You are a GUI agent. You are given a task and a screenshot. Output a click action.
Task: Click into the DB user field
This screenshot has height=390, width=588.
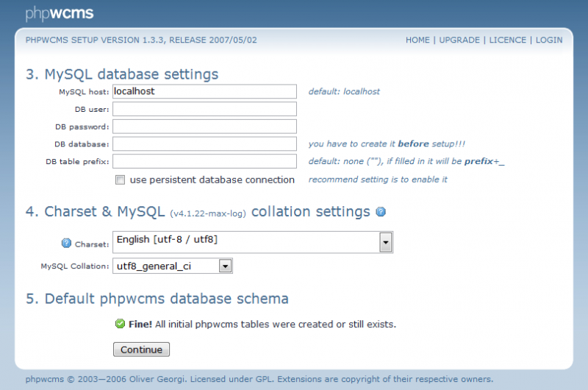point(204,109)
